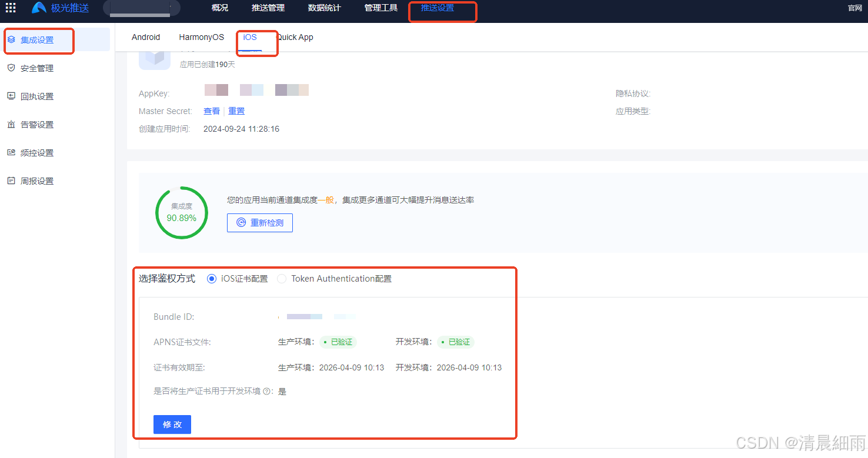Click the 一般 integration level text
The image size is (868, 458).
point(325,200)
